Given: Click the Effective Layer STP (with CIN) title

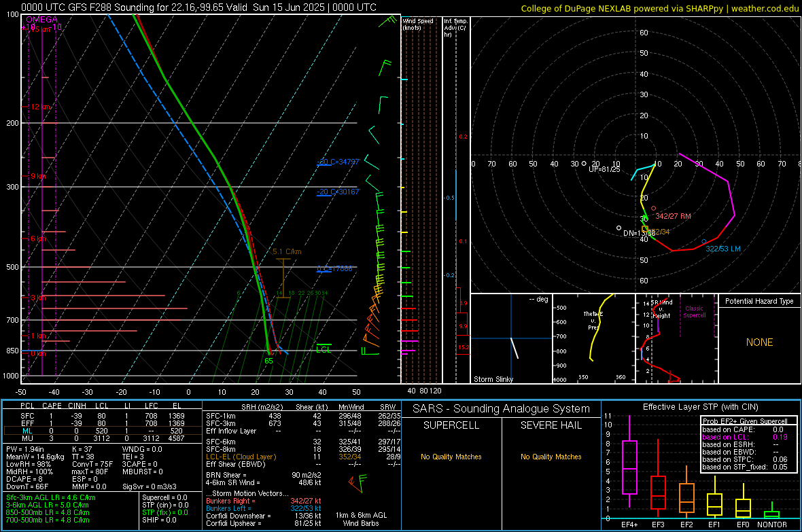Looking at the screenshot, I should 701,407.
